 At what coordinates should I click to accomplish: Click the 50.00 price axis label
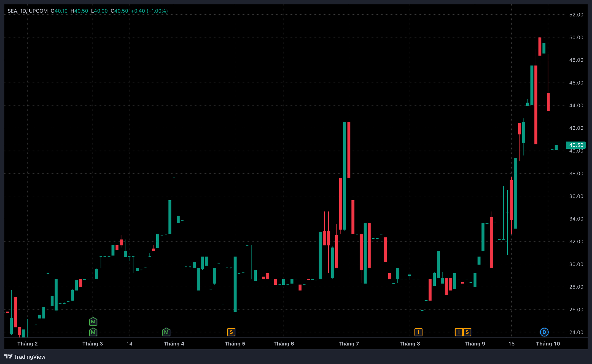coord(576,37)
